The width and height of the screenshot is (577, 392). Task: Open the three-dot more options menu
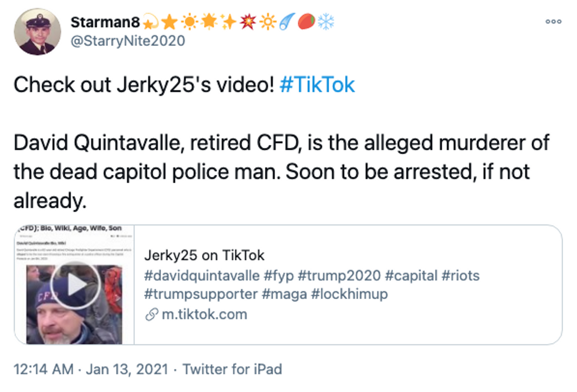coord(553,21)
